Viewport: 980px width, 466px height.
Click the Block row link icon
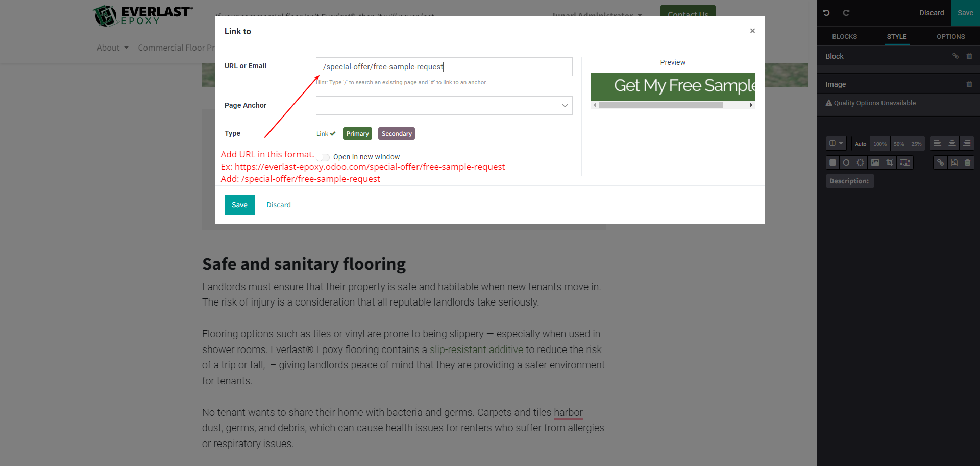(955, 56)
